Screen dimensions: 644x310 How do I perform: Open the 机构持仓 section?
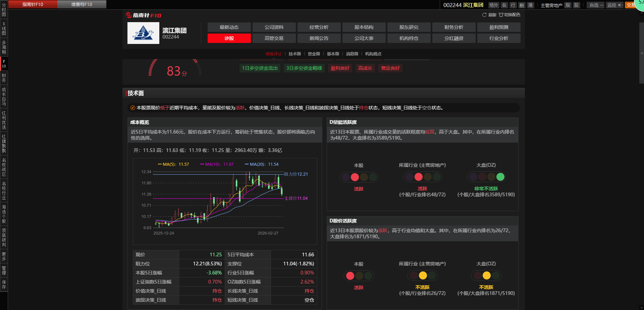tap(409, 38)
